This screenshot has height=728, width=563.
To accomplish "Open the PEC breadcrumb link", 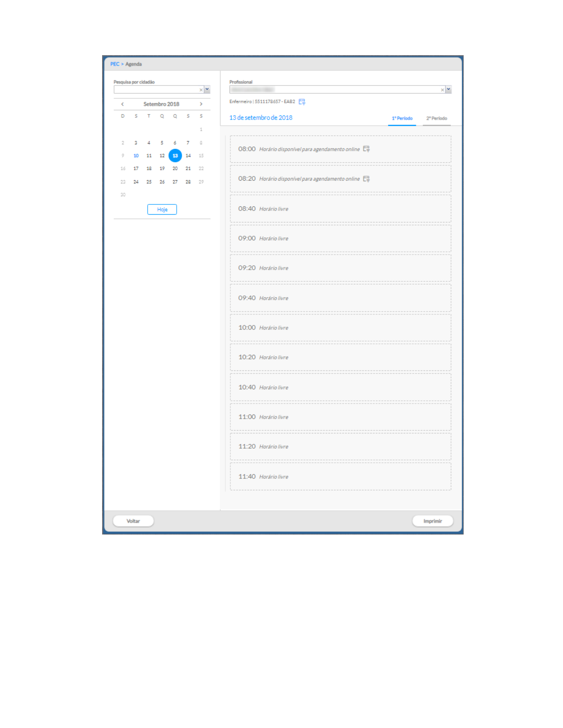I will (x=115, y=64).
